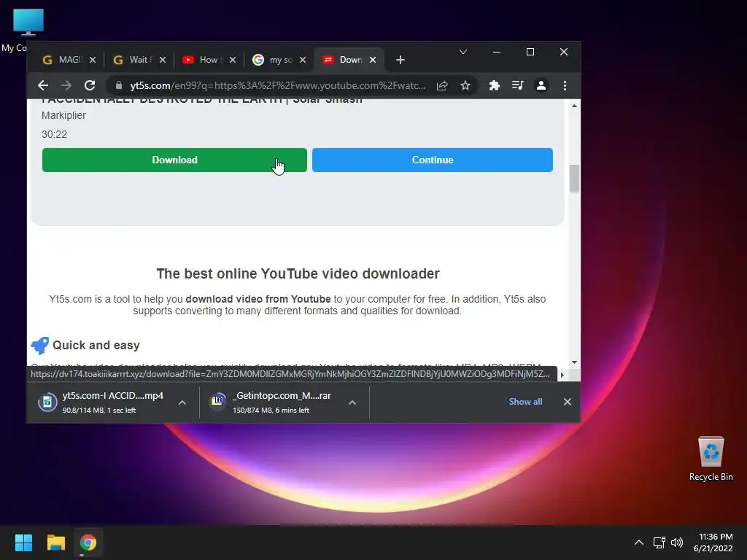Image resolution: width=747 pixels, height=560 pixels.
Task: Open the yt5s.com mp4 download item
Action: click(x=113, y=402)
